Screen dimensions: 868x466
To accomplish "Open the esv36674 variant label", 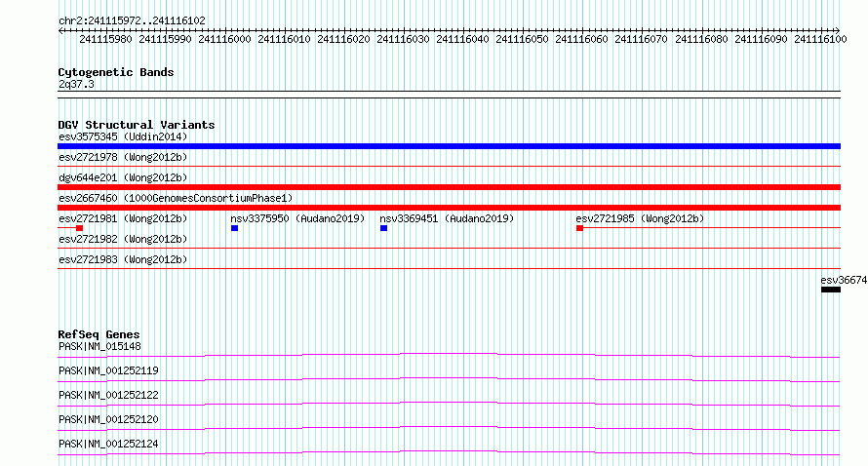I will 844,280.
